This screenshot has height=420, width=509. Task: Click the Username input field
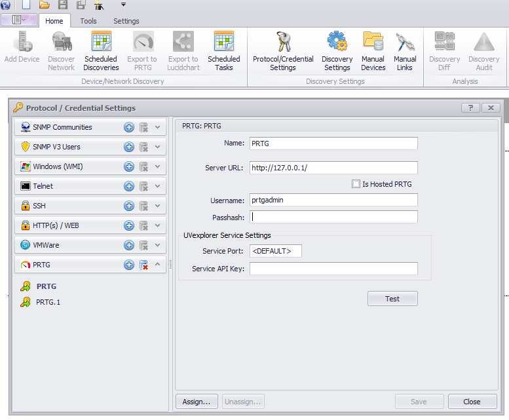tap(333, 200)
